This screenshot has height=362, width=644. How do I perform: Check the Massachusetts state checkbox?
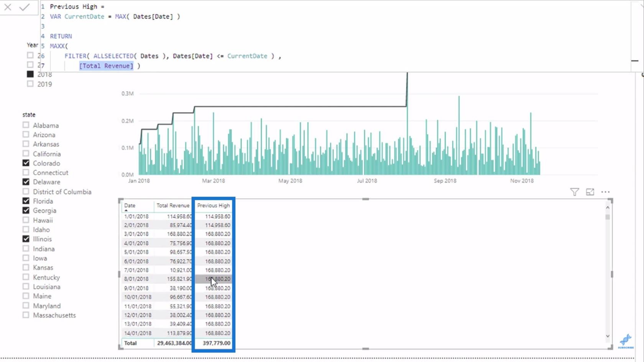26,315
